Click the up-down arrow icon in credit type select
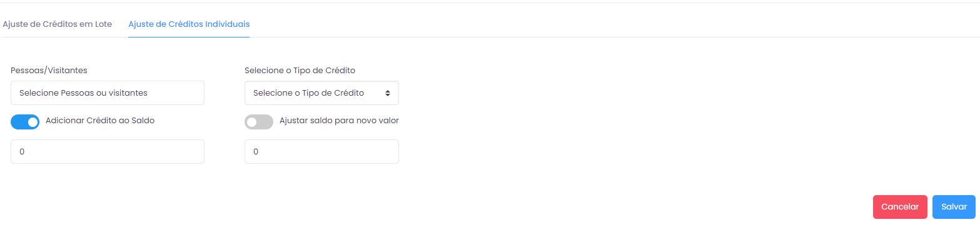 [x=388, y=93]
